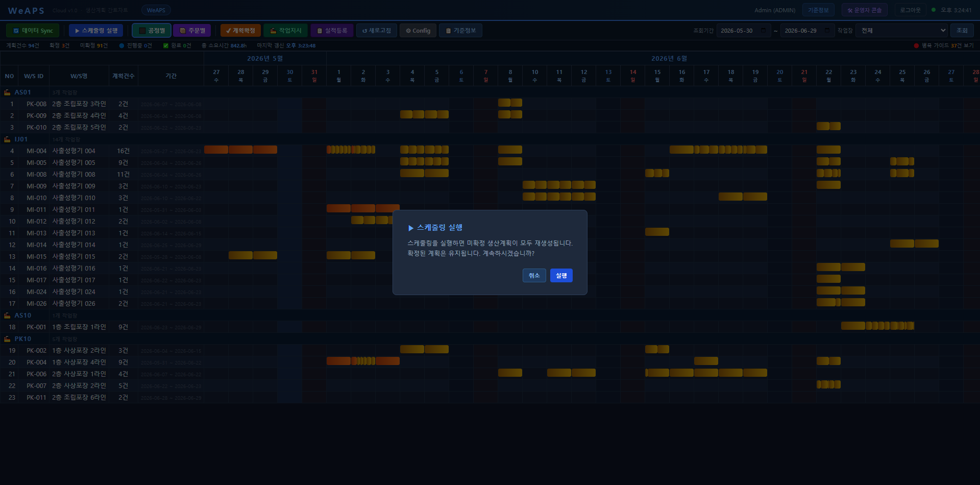This screenshot has width=980, height=485.
Task: Click the 11건 count in MI-008 row
Action: pyautogui.click(x=123, y=175)
